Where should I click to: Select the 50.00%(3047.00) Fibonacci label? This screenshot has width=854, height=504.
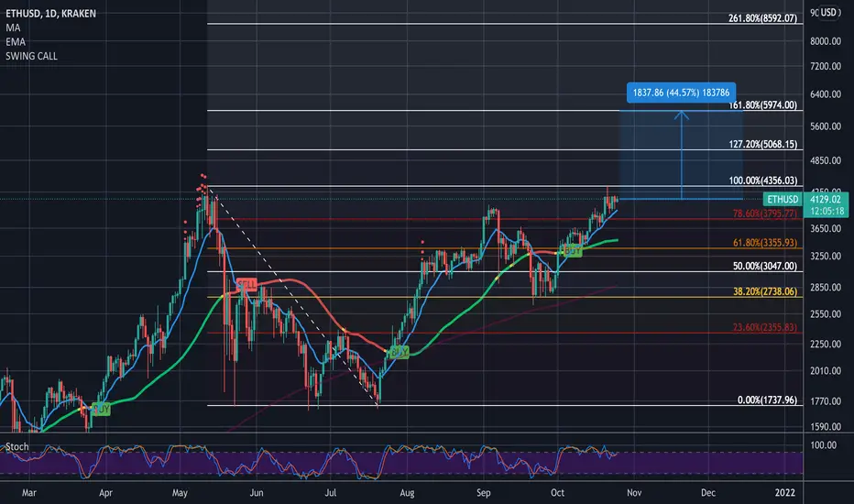pos(765,266)
